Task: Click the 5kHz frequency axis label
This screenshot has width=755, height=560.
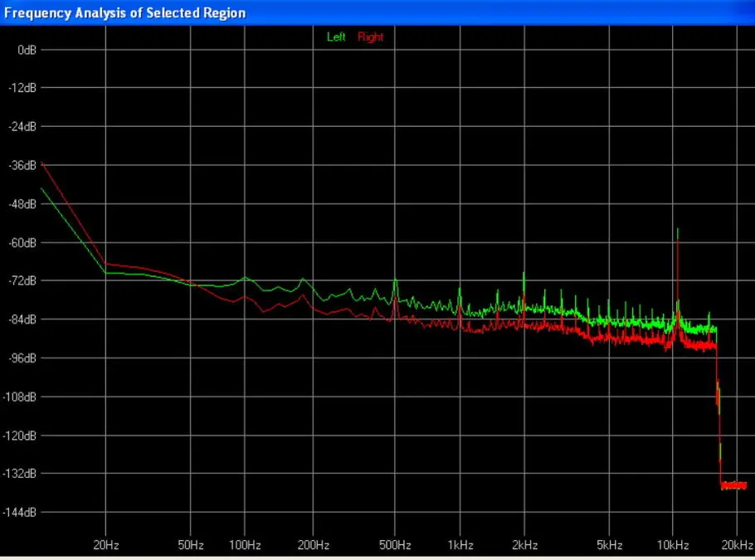Action: 610,545
